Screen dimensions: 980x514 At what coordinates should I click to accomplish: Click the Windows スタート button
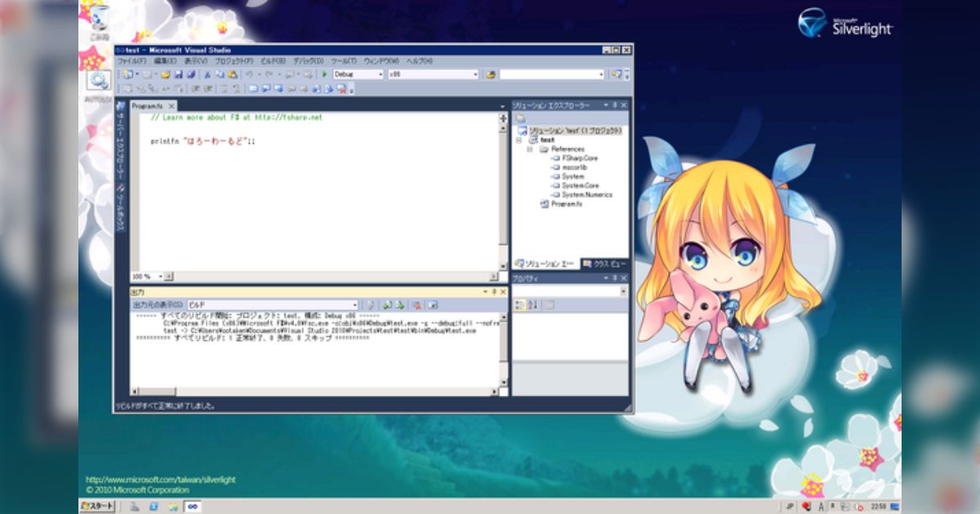click(97, 506)
